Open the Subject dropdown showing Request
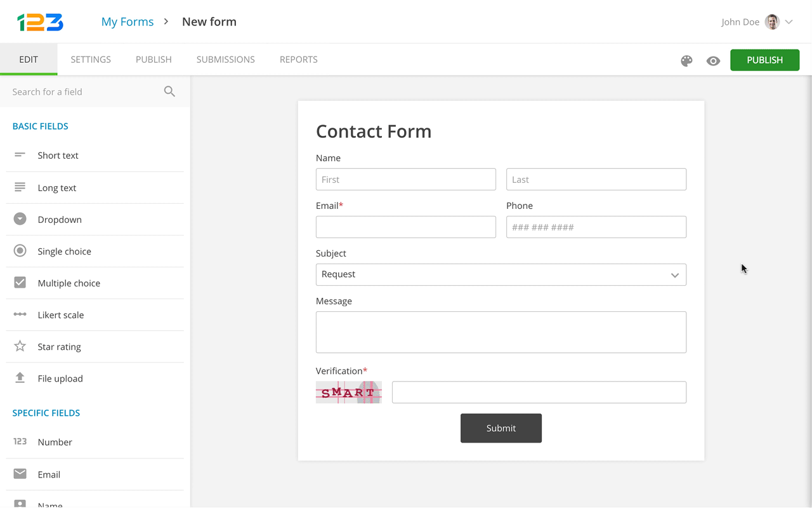The image size is (812, 508). 501,274
